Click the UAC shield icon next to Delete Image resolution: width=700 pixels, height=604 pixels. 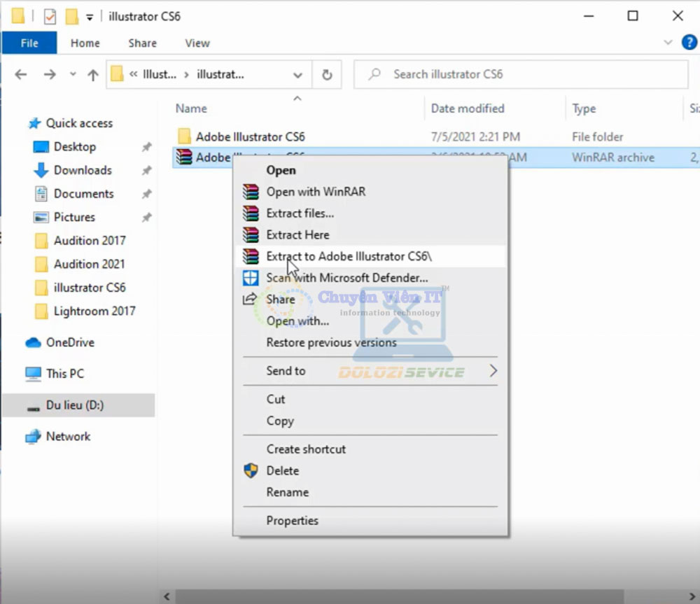pyautogui.click(x=251, y=471)
